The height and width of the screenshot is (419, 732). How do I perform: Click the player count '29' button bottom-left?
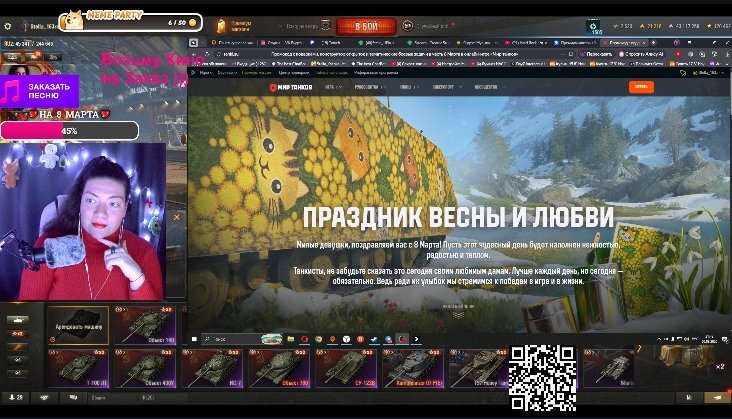click(15, 398)
